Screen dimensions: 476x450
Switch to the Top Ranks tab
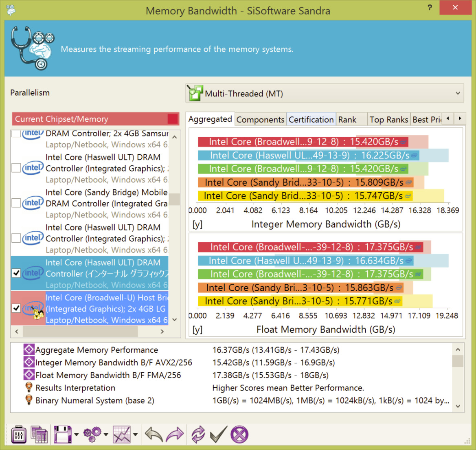pyautogui.click(x=388, y=120)
